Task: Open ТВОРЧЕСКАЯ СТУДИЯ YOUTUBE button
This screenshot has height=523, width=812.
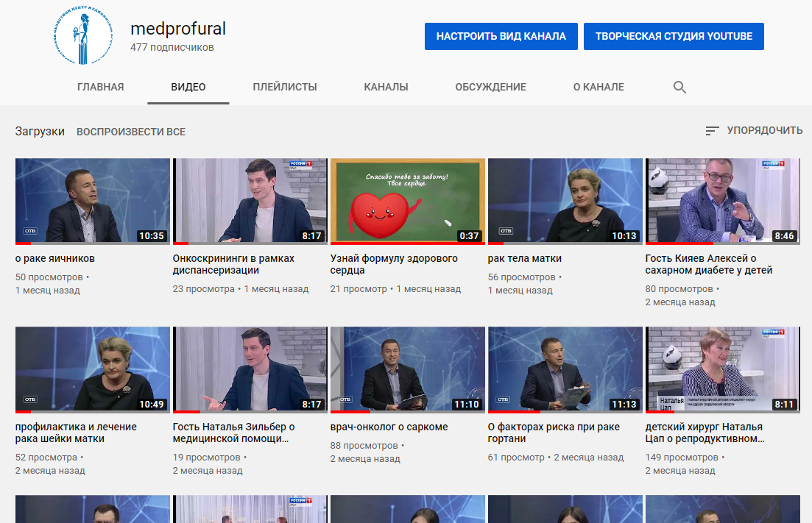Action: (x=673, y=36)
